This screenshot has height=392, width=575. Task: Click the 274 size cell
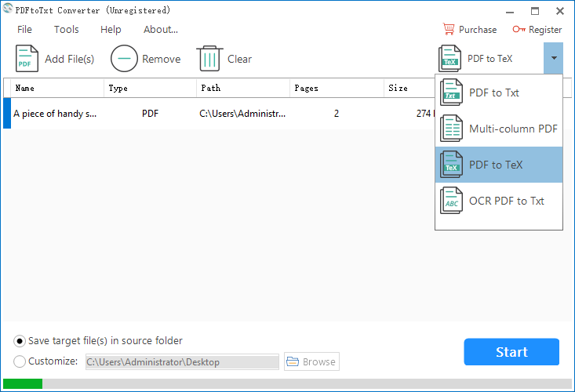click(x=425, y=114)
